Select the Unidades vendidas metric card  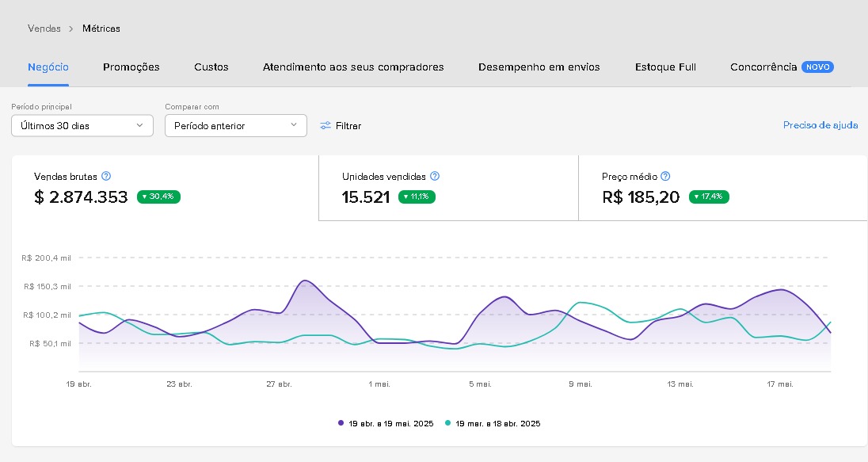[x=448, y=188]
